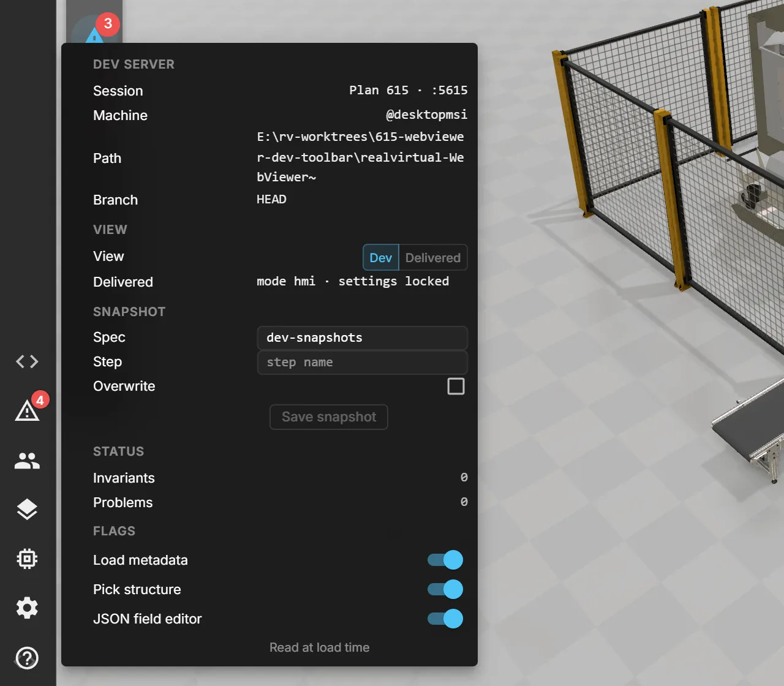Tick the Overwrite checkbox
This screenshot has height=686, width=784.
coord(456,386)
